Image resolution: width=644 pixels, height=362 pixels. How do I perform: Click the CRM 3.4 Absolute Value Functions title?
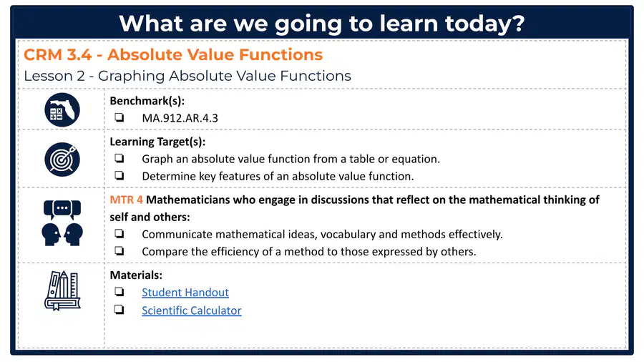[x=173, y=54]
